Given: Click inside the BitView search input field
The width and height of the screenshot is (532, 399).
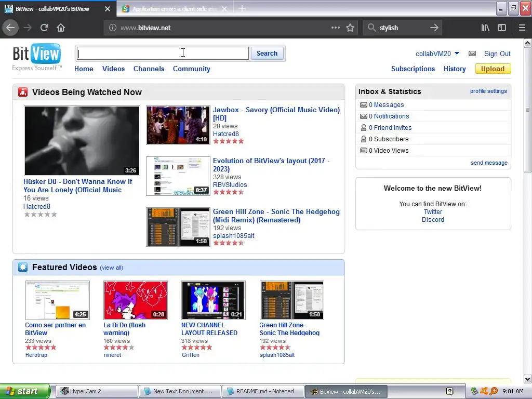Looking at the screenshot, I should tap(163, 54).
